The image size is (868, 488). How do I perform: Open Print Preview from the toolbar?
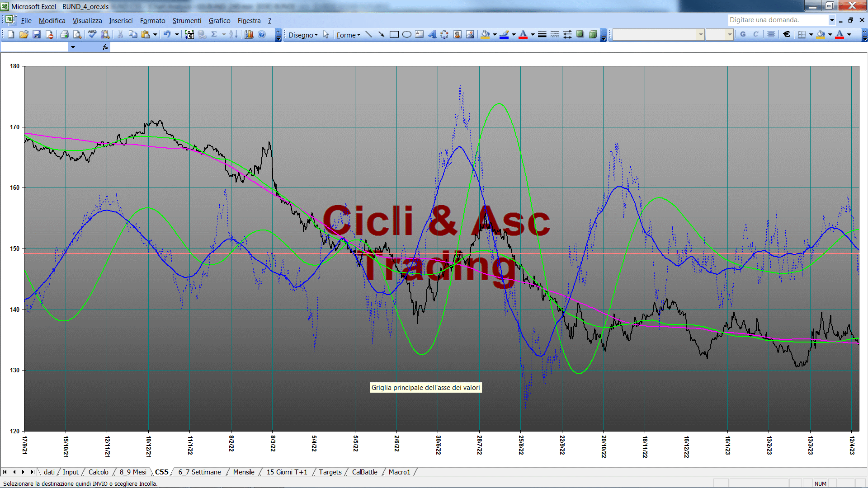pos(77,34)
